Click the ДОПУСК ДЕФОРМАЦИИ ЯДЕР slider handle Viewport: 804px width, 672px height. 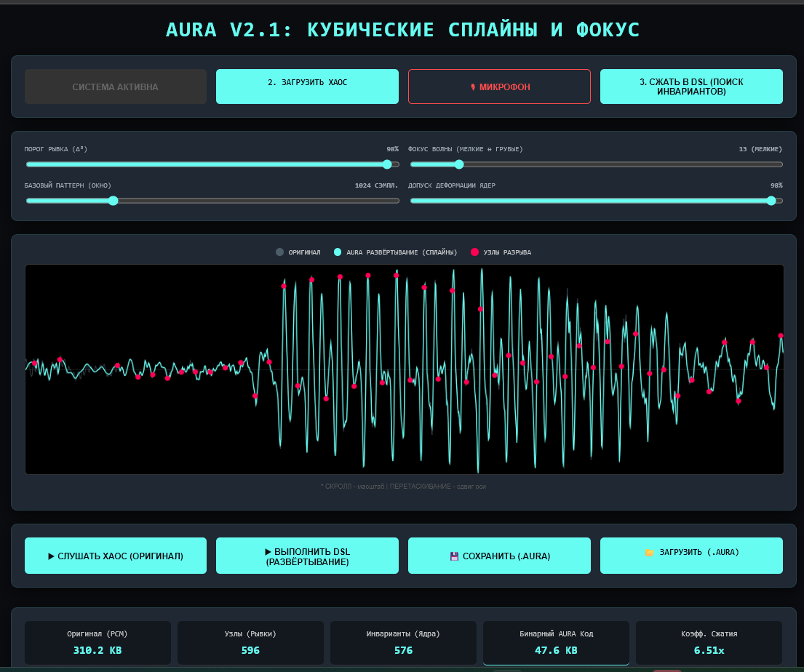[771, 201]
